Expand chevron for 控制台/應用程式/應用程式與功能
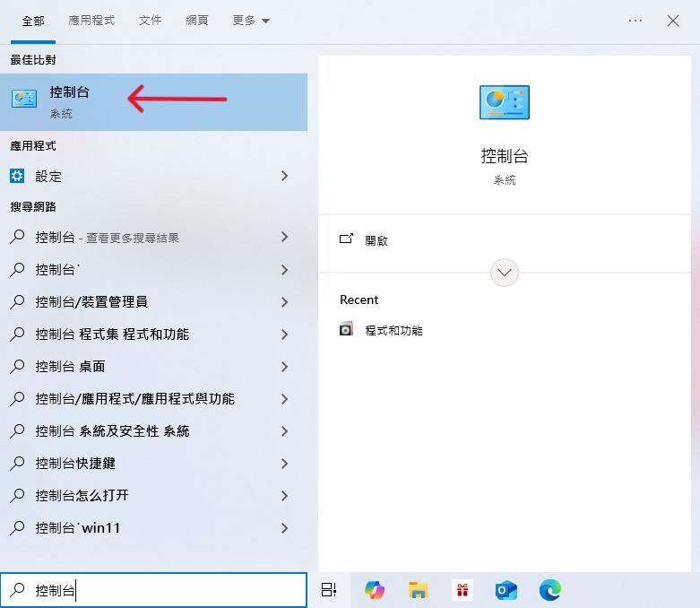Viewport: 700px width, 608px height. pyautogui.click(x=284, y=399)
